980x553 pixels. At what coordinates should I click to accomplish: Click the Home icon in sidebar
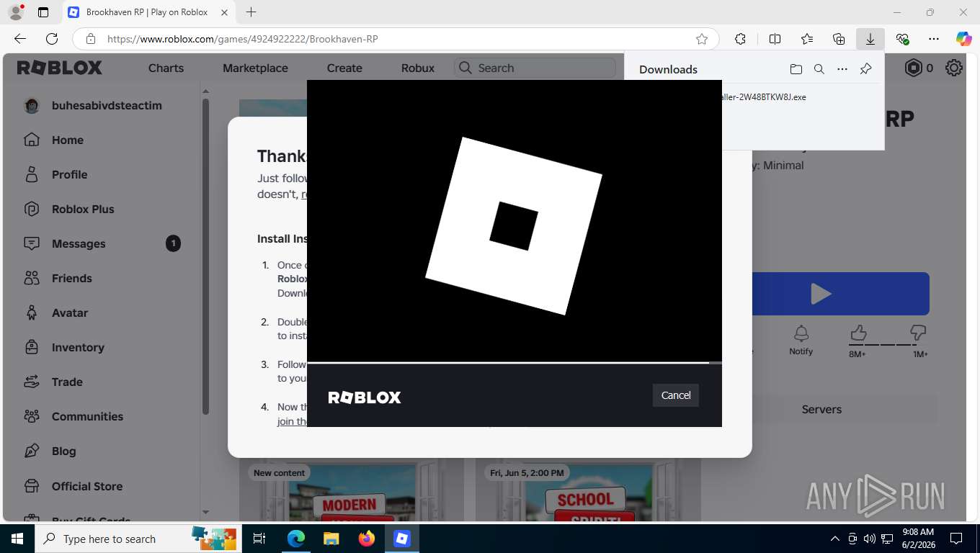click(32, 140)
